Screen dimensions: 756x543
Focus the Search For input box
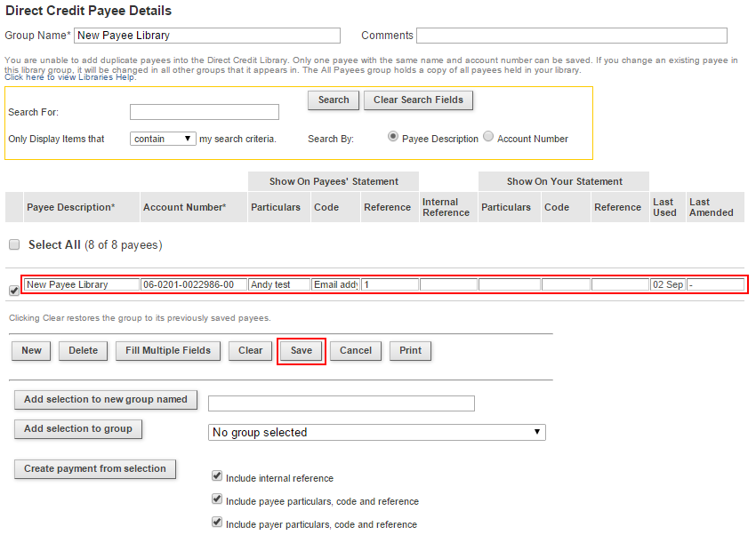coord(205,112)
